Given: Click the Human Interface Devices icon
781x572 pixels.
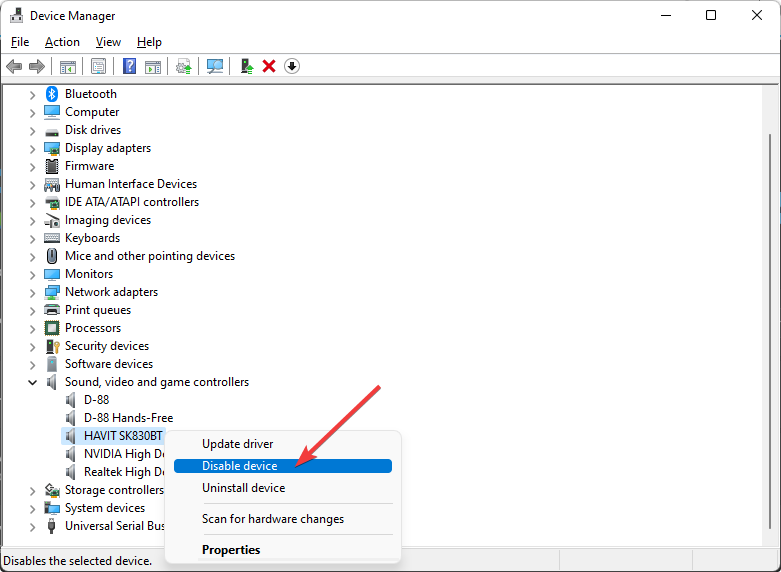Looking at the screenshot, I should click(x=52, y=184).
